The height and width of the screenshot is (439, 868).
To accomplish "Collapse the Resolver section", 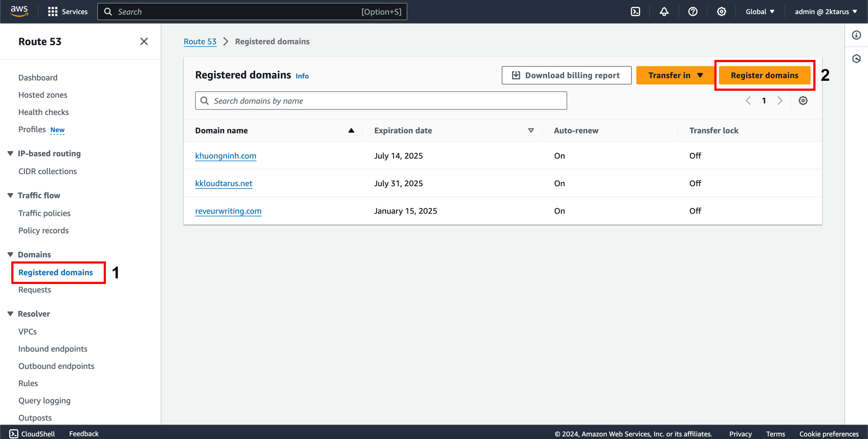I will [10, 314].
